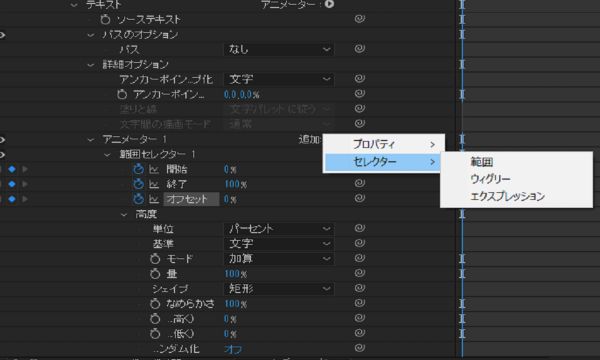Image resolution: width=600 pixels, height=360 pixels.
Task: Choose エクスプレッション from the selector submenu
Action: [517, 196]
